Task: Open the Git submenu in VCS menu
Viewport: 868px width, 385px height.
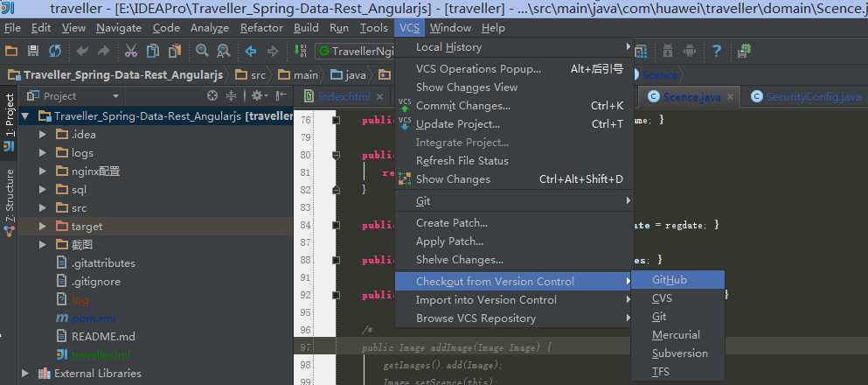Action: pyautogui.click(x=514, y=201)
